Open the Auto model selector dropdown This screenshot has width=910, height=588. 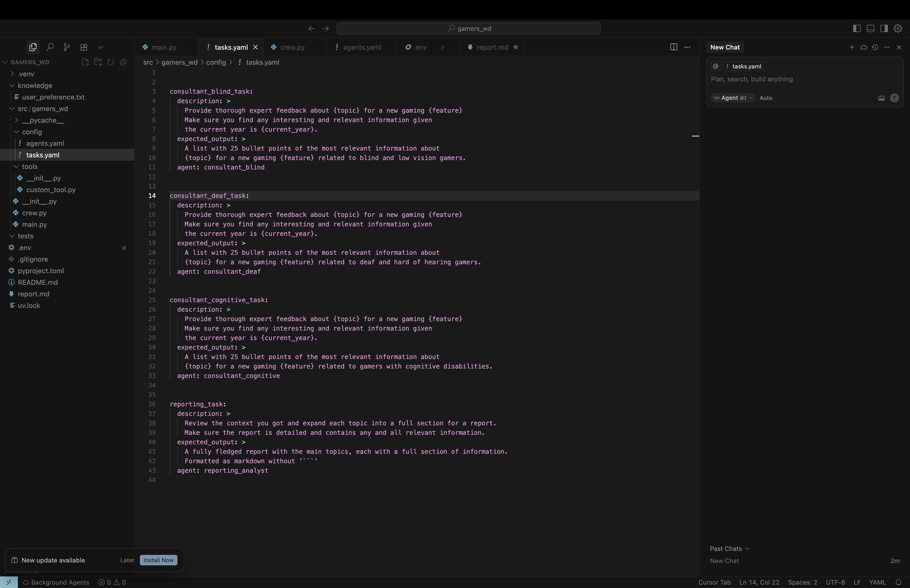coord(768,98)
